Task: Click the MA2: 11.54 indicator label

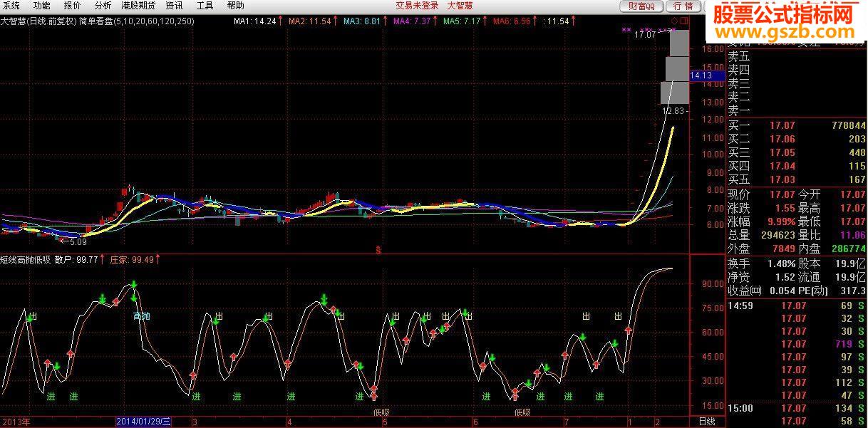Action: 310,21
